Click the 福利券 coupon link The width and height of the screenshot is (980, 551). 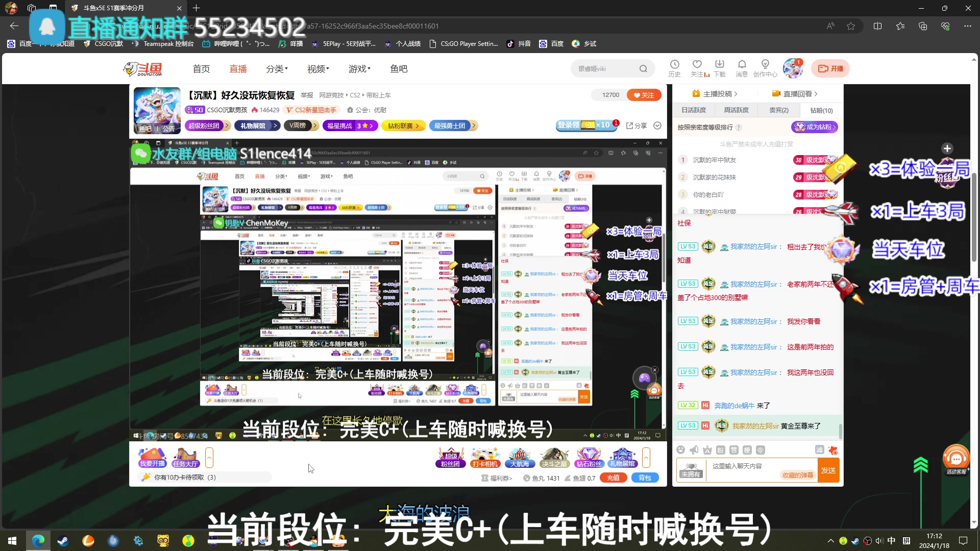[x=497, y=478]
